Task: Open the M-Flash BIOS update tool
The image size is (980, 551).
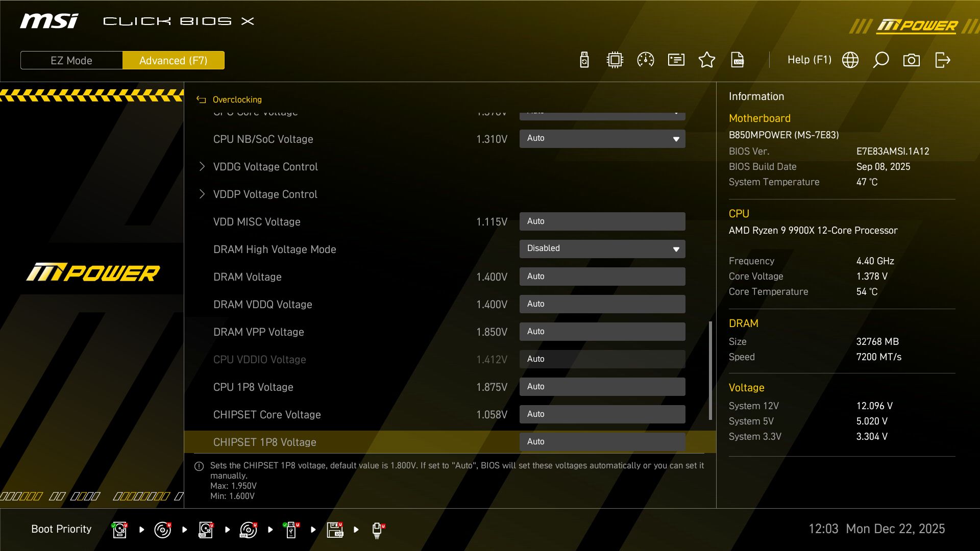Action: (583, 60)
